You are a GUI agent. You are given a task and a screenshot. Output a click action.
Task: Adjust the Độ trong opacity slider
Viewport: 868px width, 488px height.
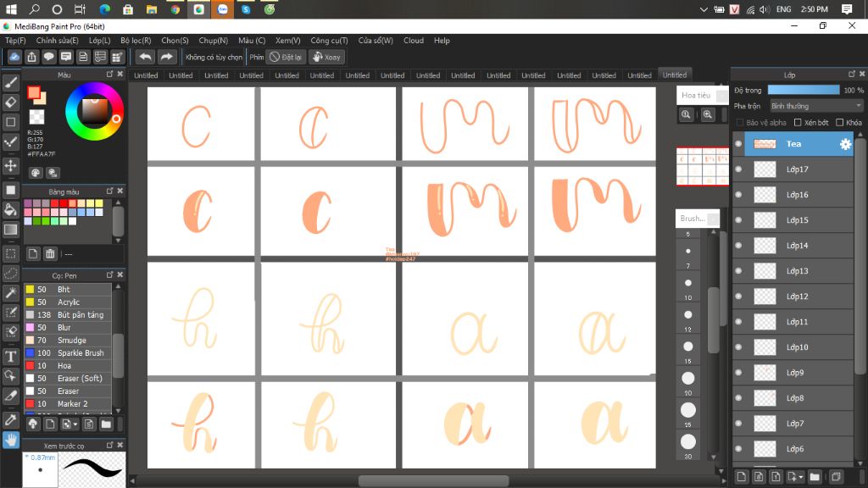pos(804,90)
